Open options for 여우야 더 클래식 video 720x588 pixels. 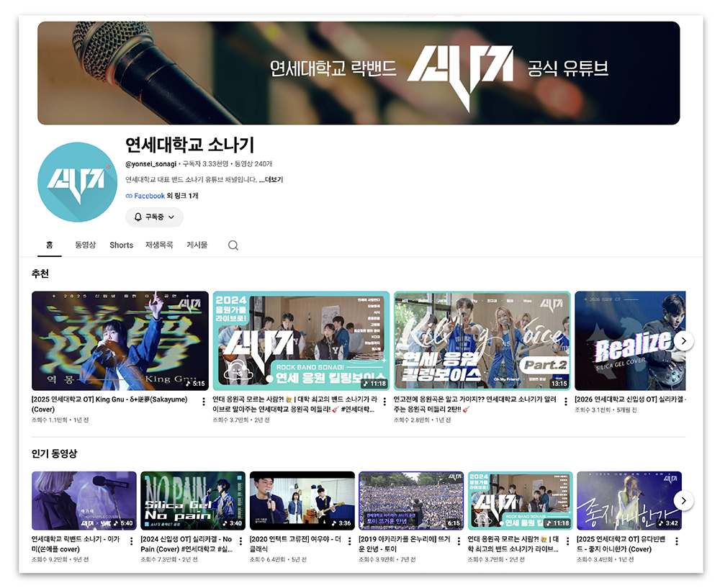tap(350, 541)
